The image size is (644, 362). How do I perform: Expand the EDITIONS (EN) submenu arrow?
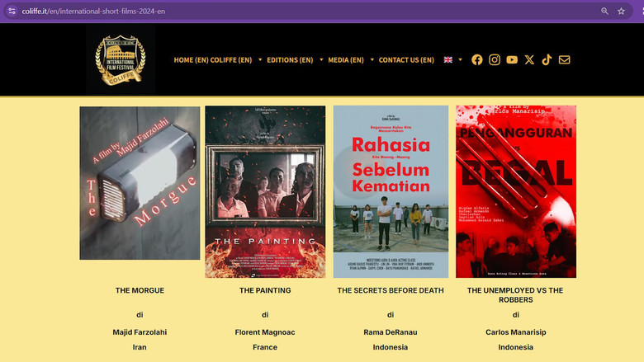321,59
